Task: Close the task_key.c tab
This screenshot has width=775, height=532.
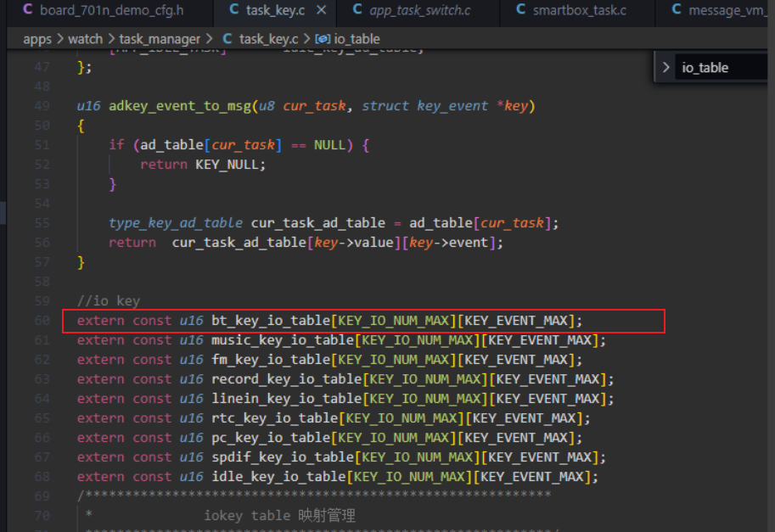Action: [321, 10]
